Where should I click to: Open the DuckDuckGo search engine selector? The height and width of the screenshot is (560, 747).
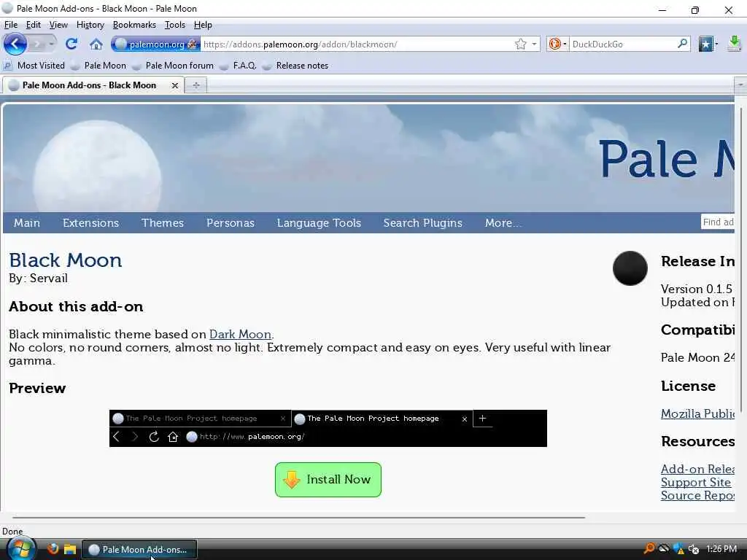coord(557,44)
